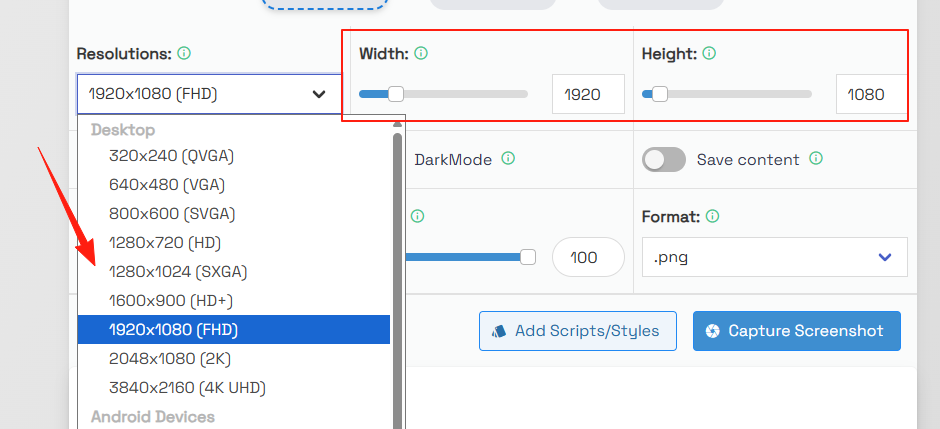Click the Capture Screenshot button
Image resolution: width=940 pixels, height=429 pixels.
[797, 331]
